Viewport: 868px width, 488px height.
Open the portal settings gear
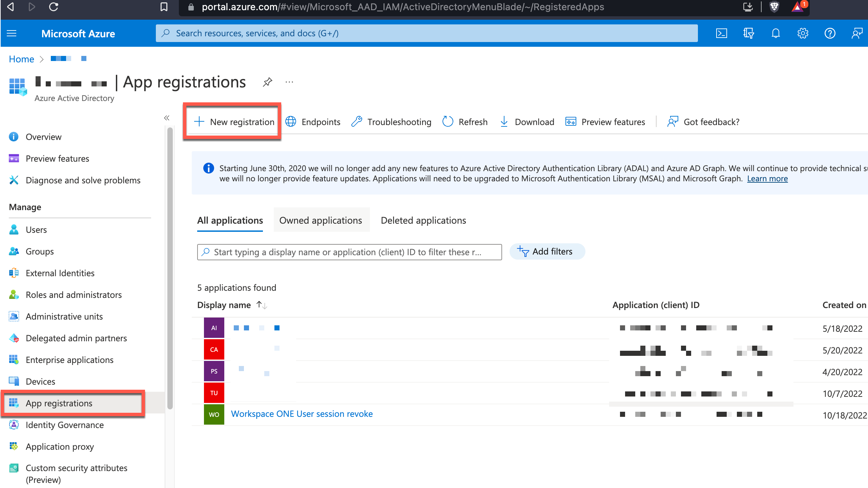pyautogui.click(x=803, y=33)
